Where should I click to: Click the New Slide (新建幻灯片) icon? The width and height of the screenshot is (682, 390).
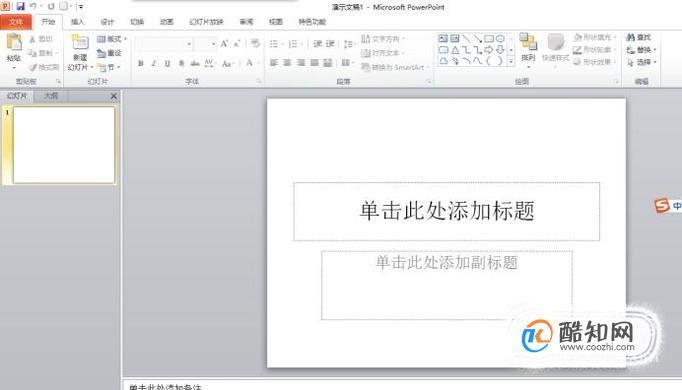[80, 42]
